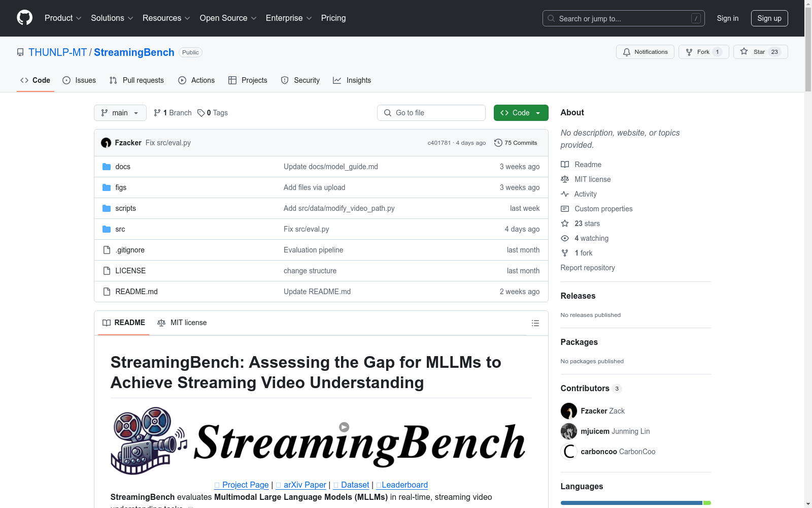The height and width of the screenshot is (508, 812).
Task: Click Report repository link
Action: tap(588, 268)
